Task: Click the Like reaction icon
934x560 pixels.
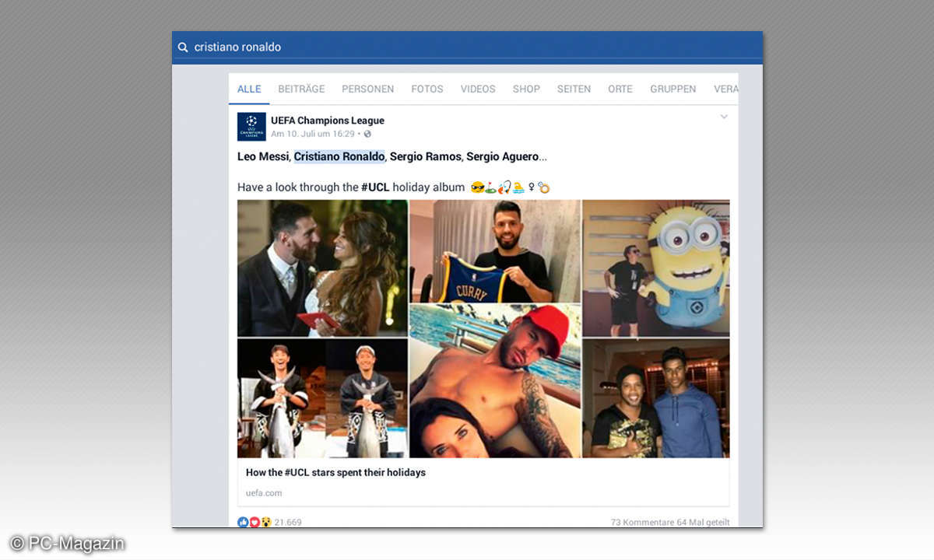Action: point(243,522)
